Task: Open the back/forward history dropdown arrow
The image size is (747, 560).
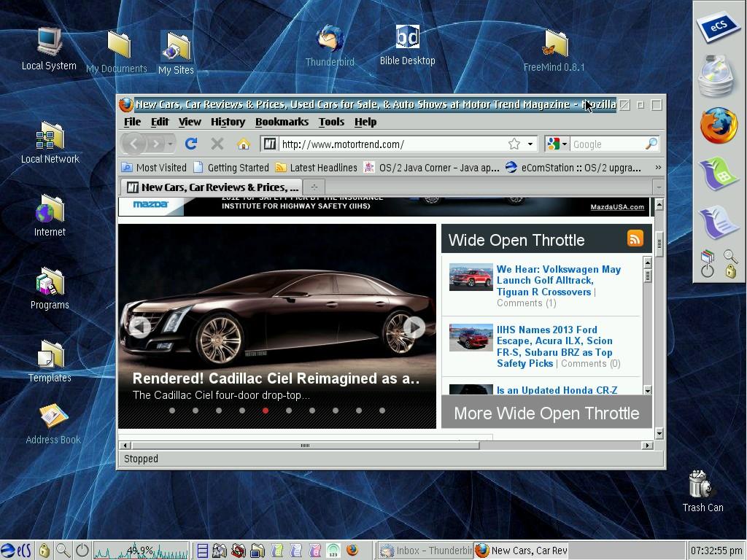Action: click(170, 144)
